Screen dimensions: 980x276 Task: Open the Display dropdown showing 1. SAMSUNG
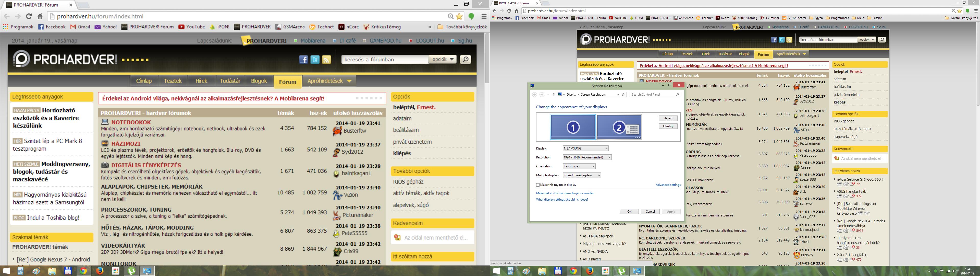click(585, 148)
